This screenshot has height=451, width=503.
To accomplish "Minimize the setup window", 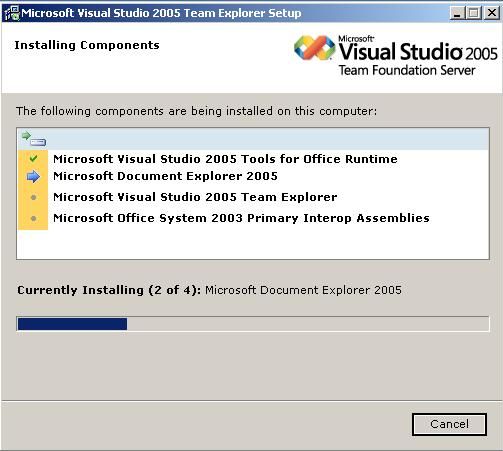I will point(457,13).
